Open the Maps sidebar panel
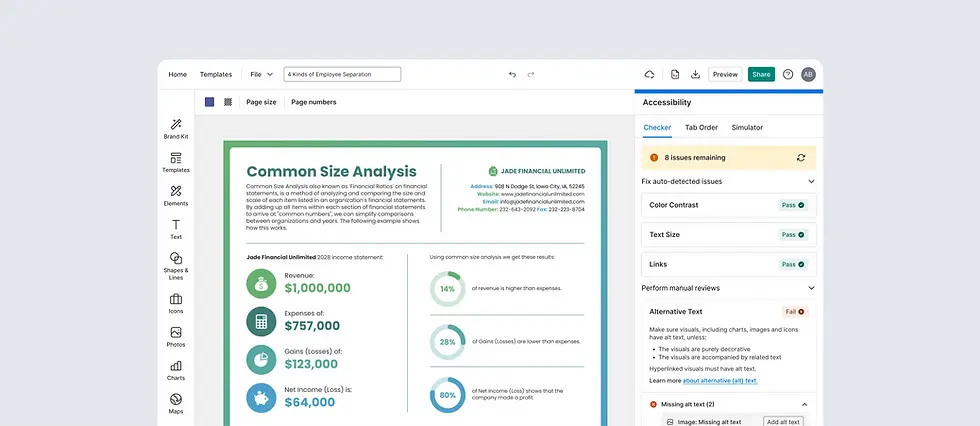 pos(176,404)
